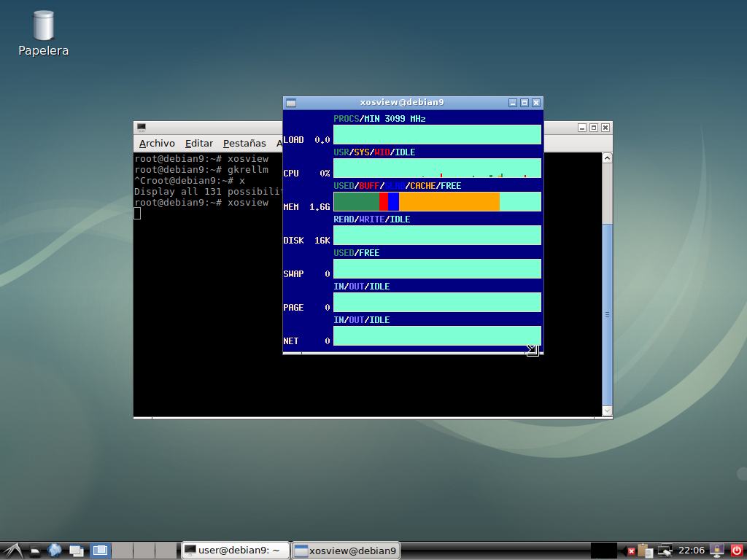Click the 22:06 clock in the tray

tap(692, 551)
